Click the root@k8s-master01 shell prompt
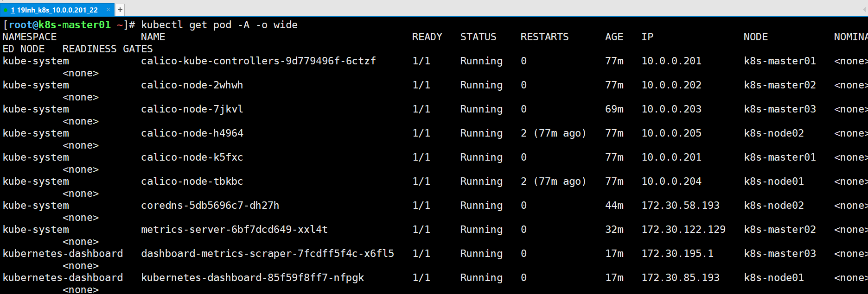Viewport: 868px width, 294px height. point(59,25)
